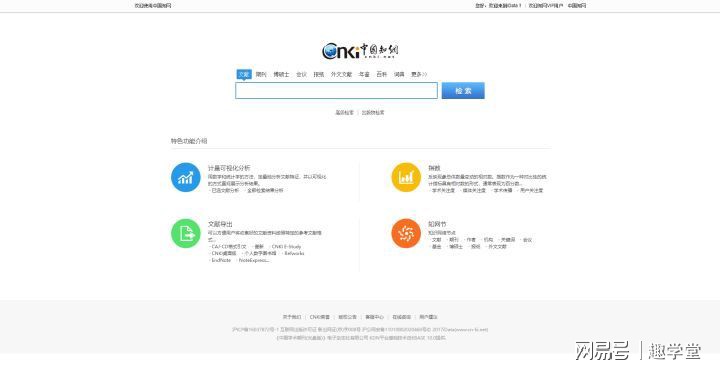Switch to the 外文文献 tab

[x=341, y=74]
